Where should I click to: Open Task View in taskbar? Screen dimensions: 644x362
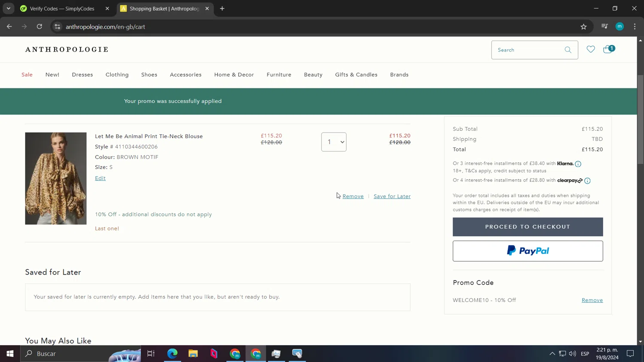point(151,354)
